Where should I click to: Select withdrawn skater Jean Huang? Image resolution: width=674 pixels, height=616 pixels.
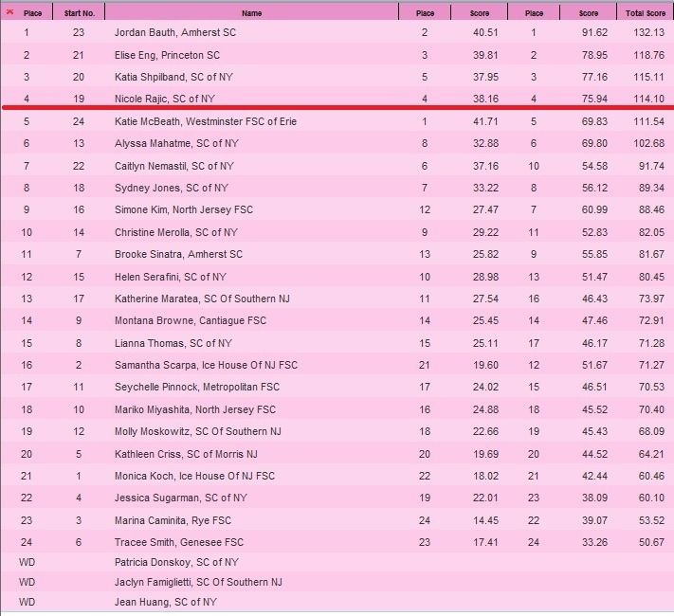click(x=166, y=602)
